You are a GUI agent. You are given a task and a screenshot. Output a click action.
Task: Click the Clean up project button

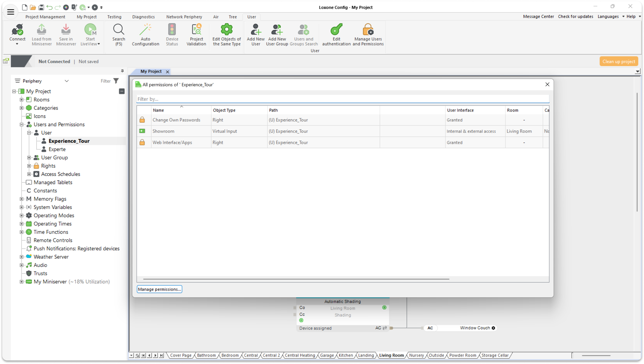pyautogui.click(x=619, y=62)
